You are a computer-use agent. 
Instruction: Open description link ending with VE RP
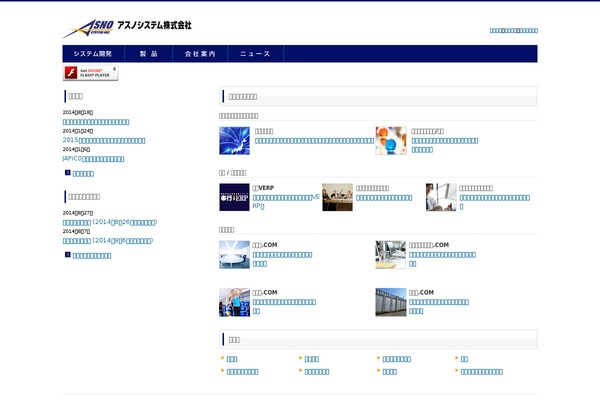click(x=286, y=202)
